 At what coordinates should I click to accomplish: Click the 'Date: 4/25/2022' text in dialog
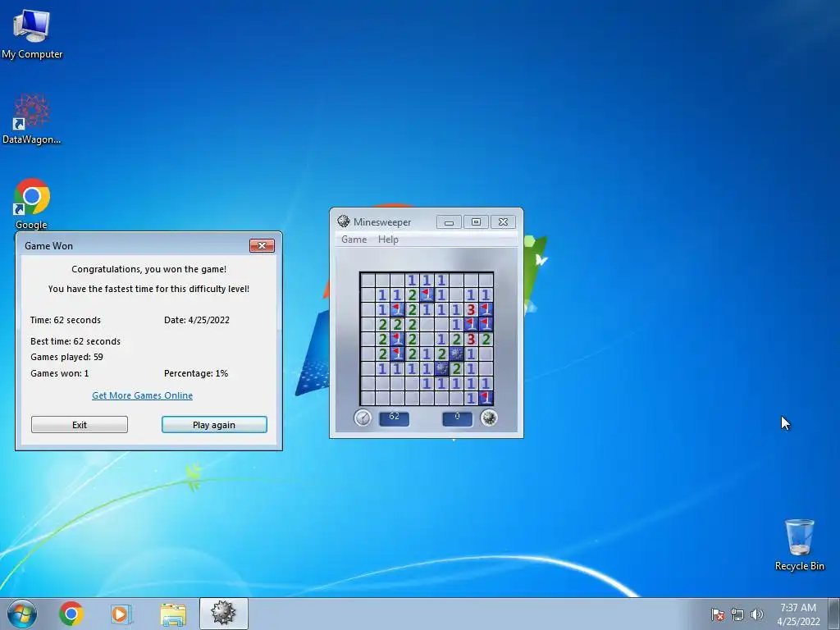click(x=197, y=320)
